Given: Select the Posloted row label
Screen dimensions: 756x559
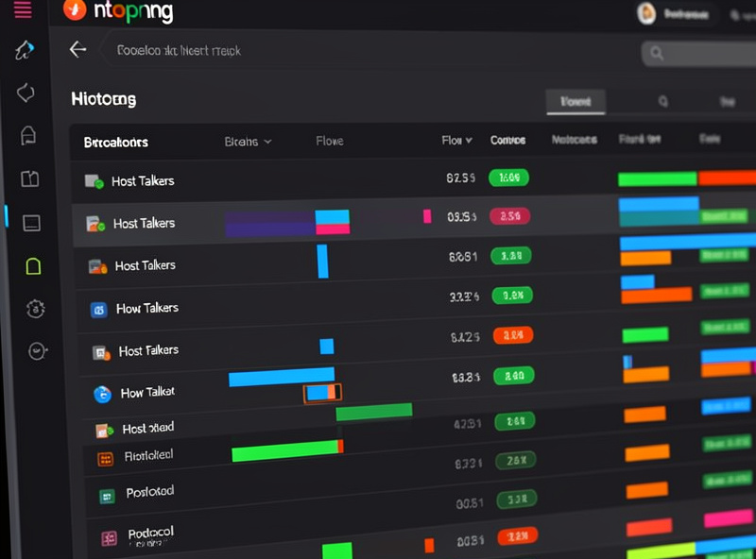Looking at the screenshot, I should (x=150, y=492).
